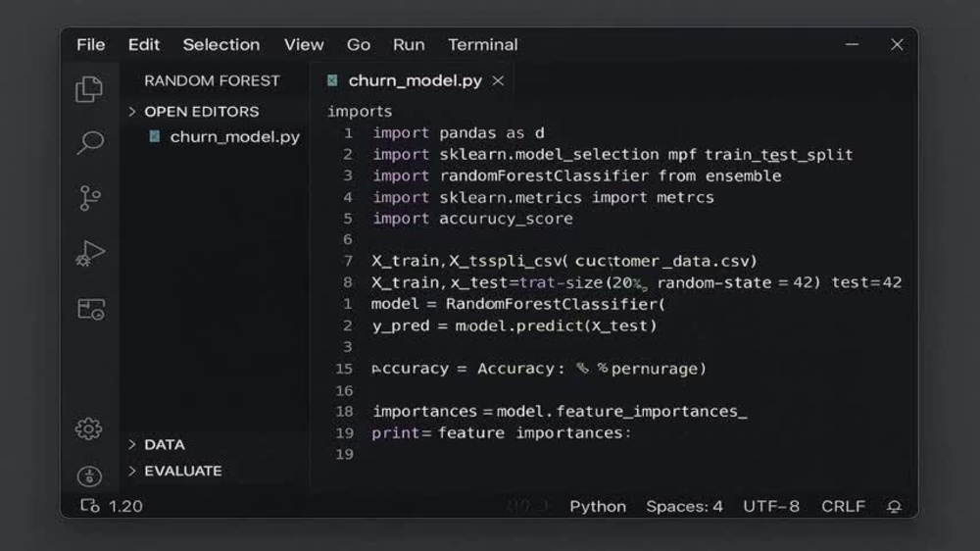Click the Spaces: 4 indentation setting

[x=684, y=506]
